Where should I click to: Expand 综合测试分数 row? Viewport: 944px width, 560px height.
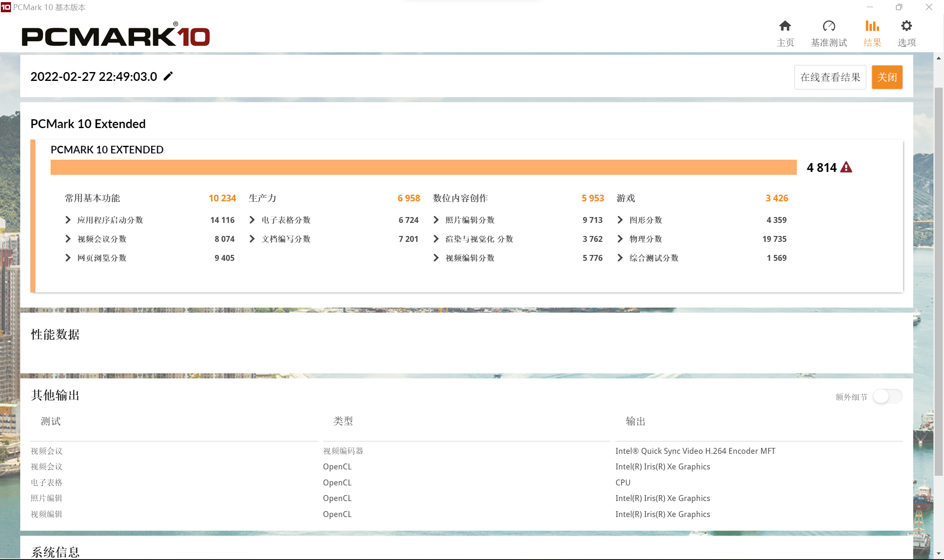[620, 258]
